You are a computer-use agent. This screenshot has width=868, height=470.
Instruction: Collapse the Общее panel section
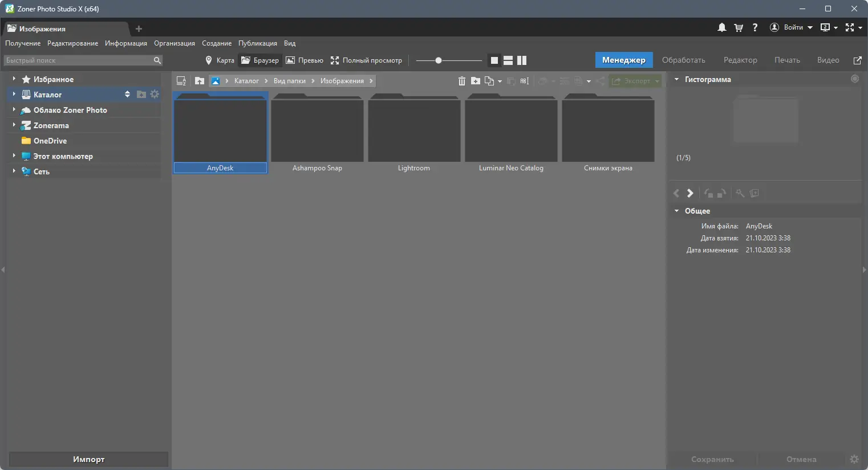pyautogui.click(x=677, y=211)
